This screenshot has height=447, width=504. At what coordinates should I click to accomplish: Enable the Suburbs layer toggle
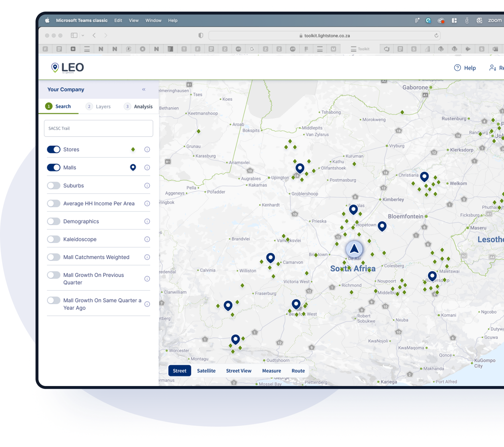tap(54, 186)
